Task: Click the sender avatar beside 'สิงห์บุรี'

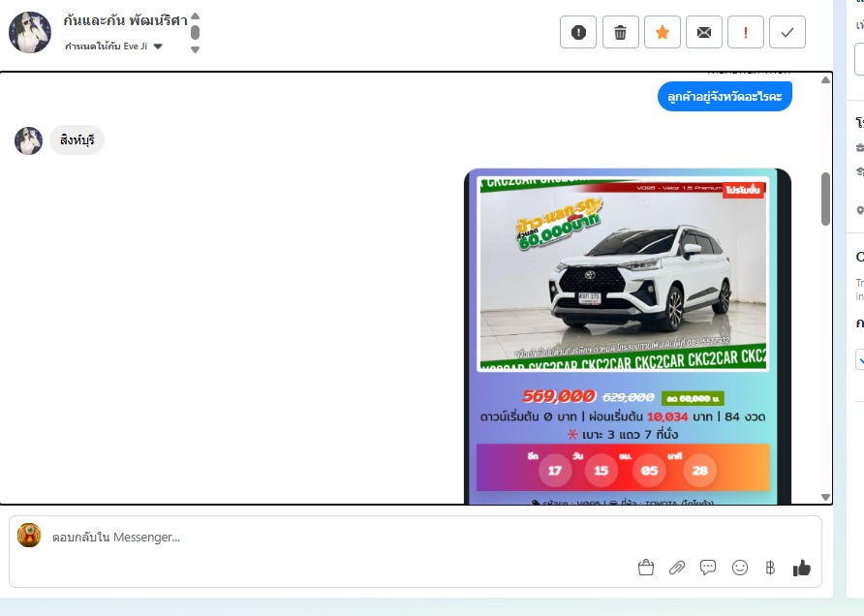Action: coord(29,140)
